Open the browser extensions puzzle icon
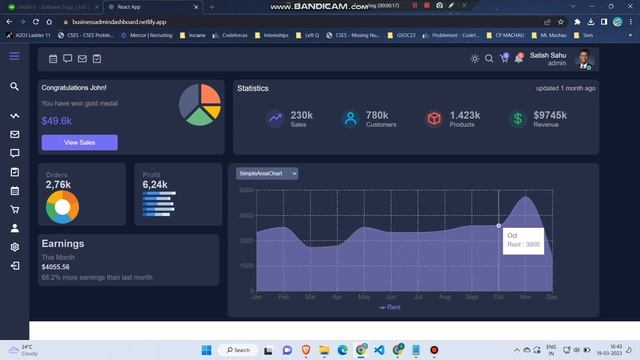 click(x=577, y=22)
